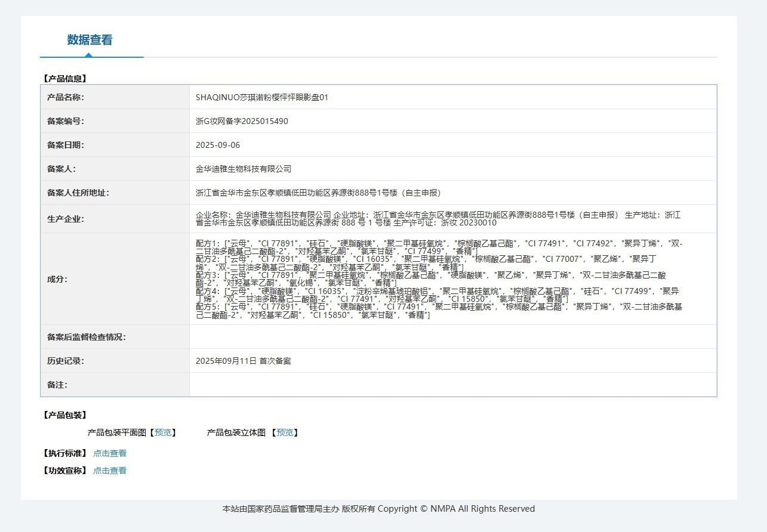Click the 配方1 ingredient list line

coord(439,248)
